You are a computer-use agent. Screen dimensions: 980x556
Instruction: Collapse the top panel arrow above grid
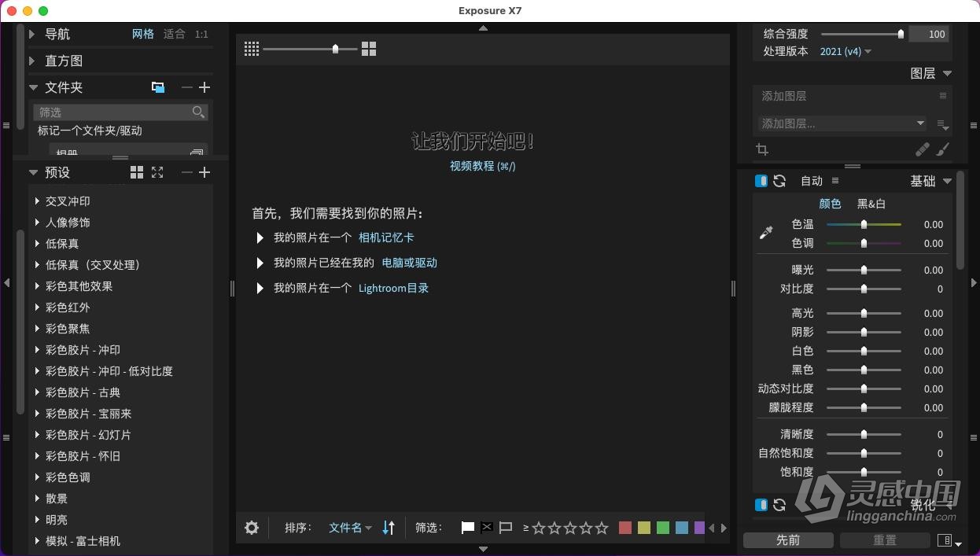tap(483, 28)
